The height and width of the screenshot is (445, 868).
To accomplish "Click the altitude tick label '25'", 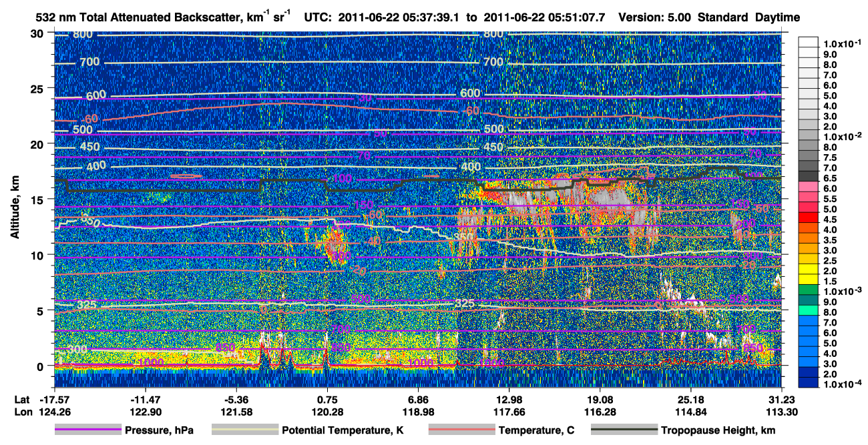I will coord(37,88).
